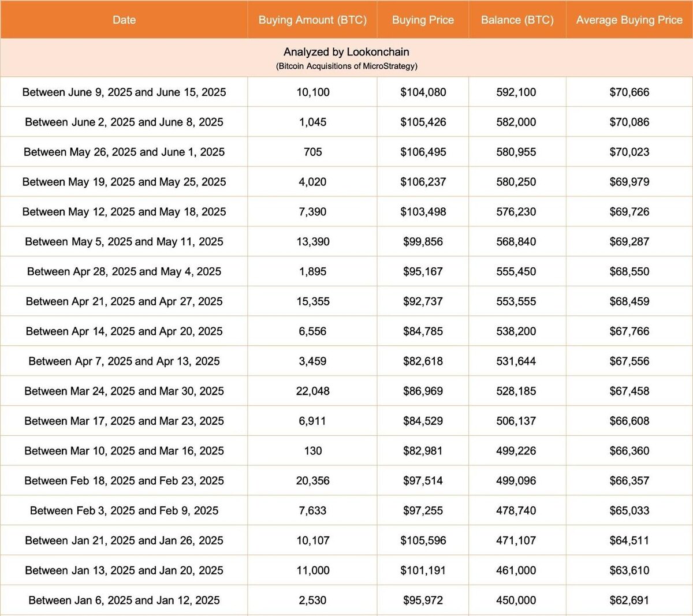Select the Buying Amount (BTC) header
The width and height of the screenshot is (693, 616).
tap(312, 20)
